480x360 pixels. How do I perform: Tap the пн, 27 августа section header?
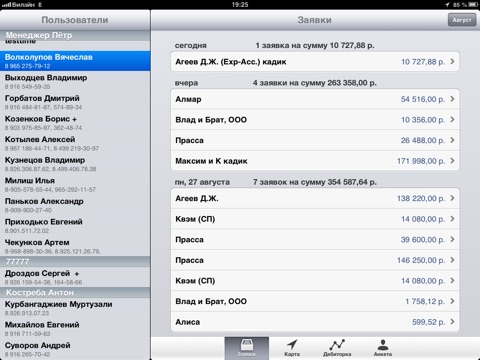click(202, 182)
